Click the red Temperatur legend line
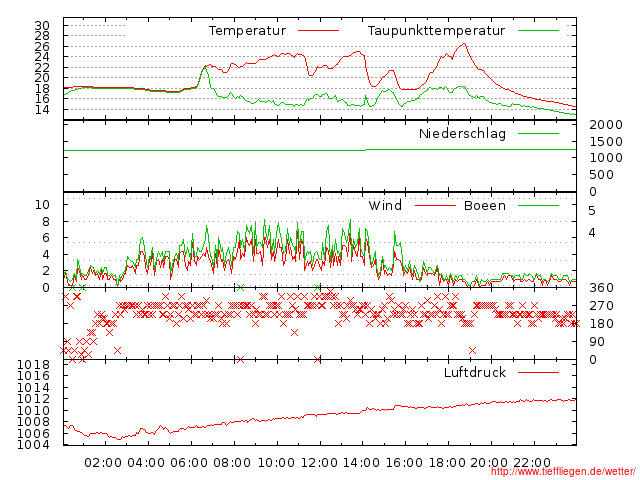Image resolution: width=640 pixels, height=480 pixels. 318,31
